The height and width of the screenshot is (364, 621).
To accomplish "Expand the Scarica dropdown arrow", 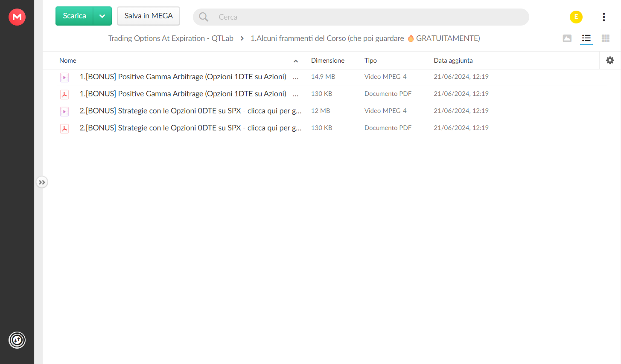I will tap(102, 16).
